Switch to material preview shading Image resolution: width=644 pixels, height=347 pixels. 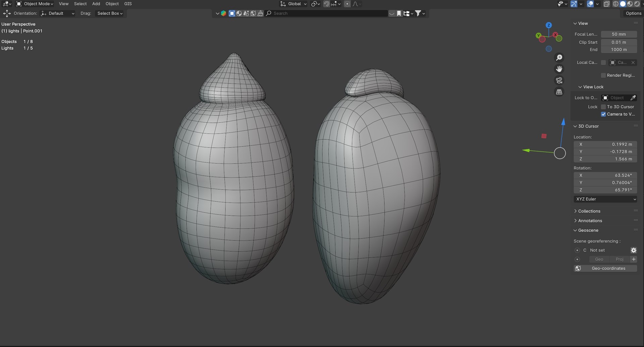click(x=630, y=4)
